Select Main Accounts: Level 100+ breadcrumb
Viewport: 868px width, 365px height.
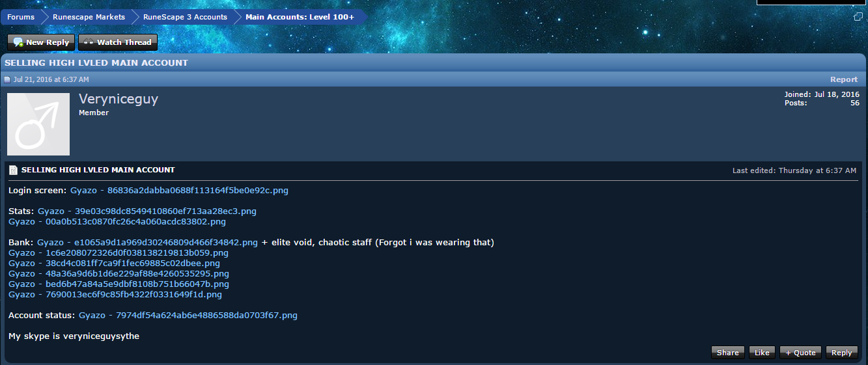tap(300, 17)
